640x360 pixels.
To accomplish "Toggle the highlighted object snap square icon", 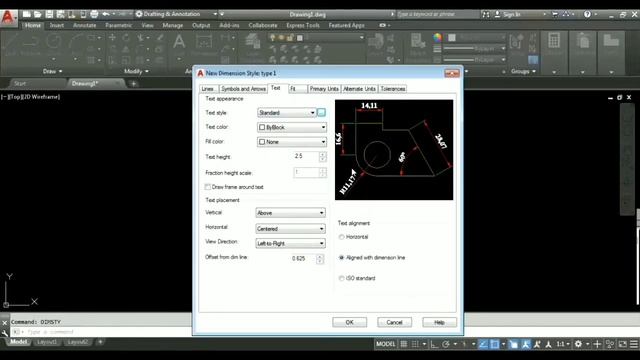I will [494, 344].
